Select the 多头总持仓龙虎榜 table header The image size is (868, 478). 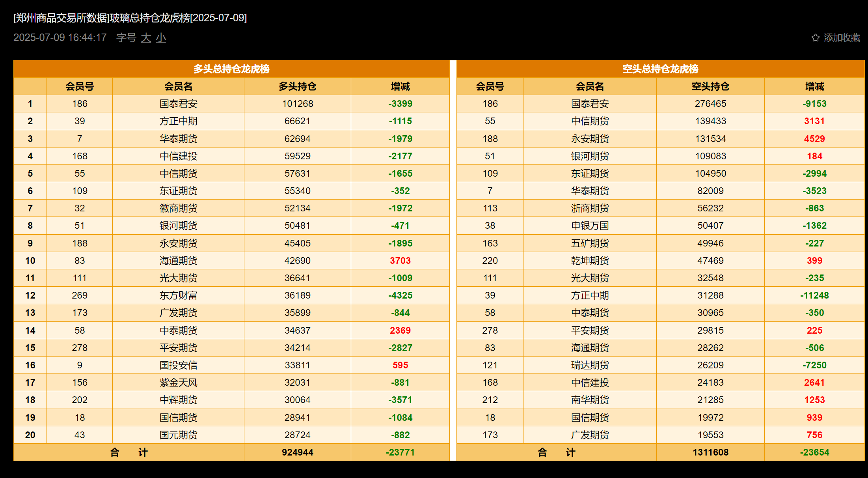(231, 69)
